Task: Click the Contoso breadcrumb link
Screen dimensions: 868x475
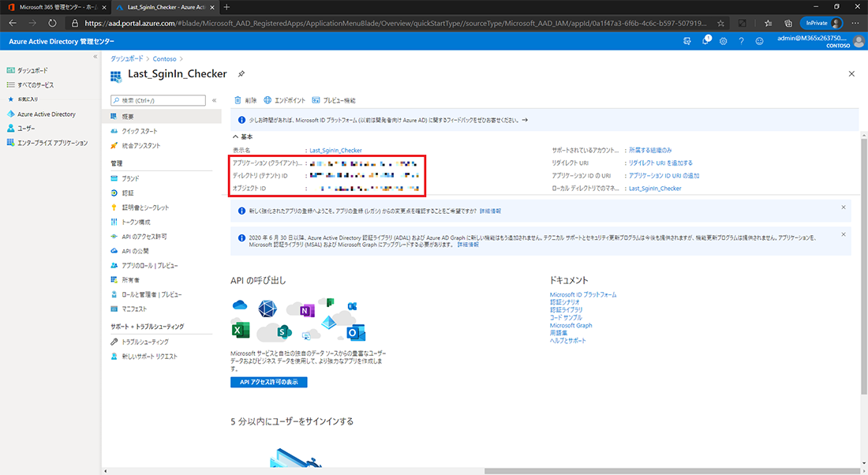Action: pos(163,59)
